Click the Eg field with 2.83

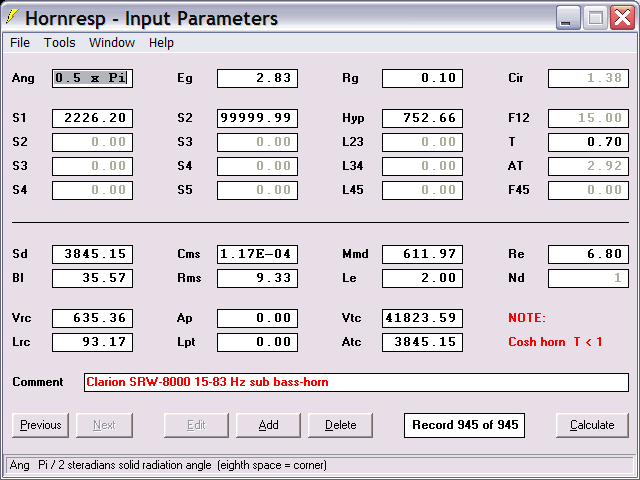click(258, 78)
